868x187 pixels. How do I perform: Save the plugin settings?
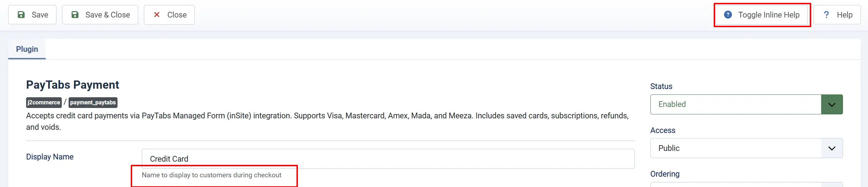point(32,15)
